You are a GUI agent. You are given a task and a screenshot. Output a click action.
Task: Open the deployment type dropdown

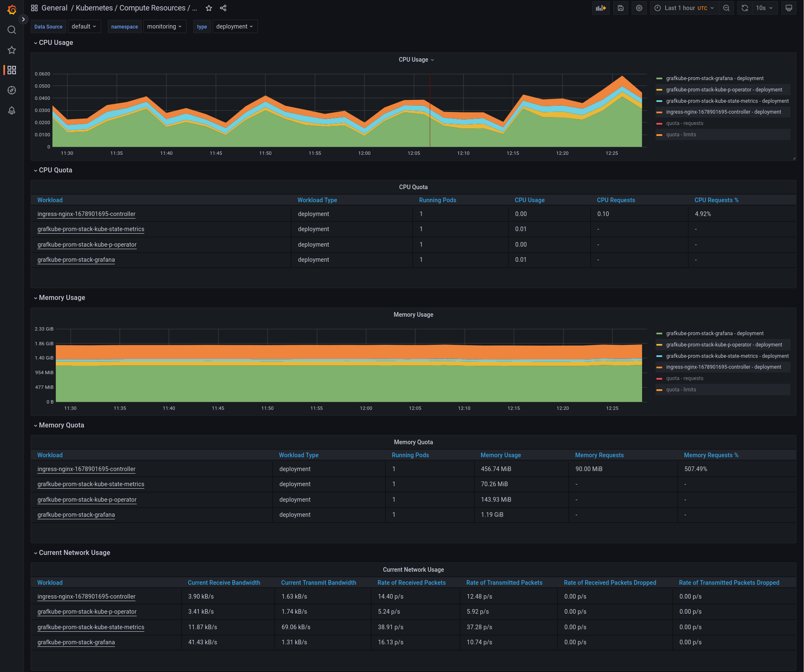point(234,26)
